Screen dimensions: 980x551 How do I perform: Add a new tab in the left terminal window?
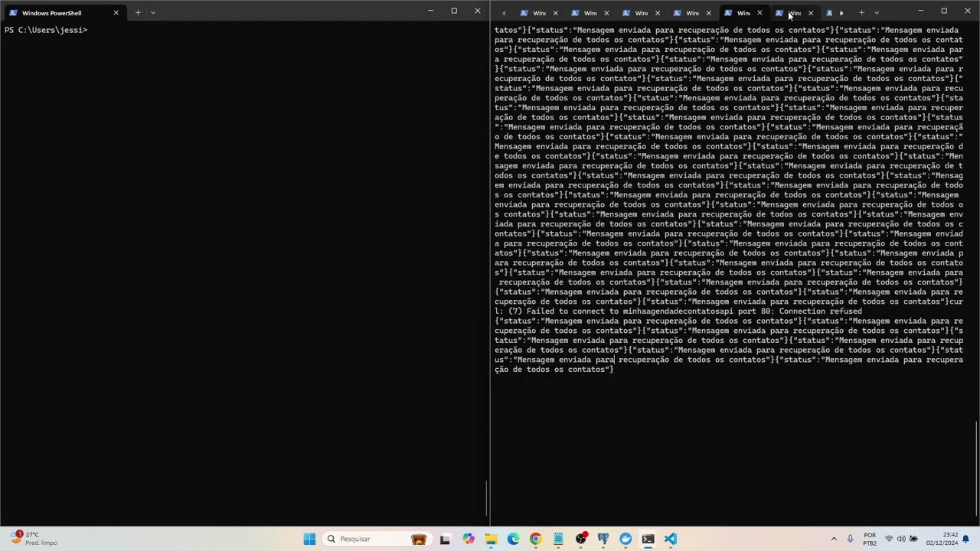click(138, 12)
